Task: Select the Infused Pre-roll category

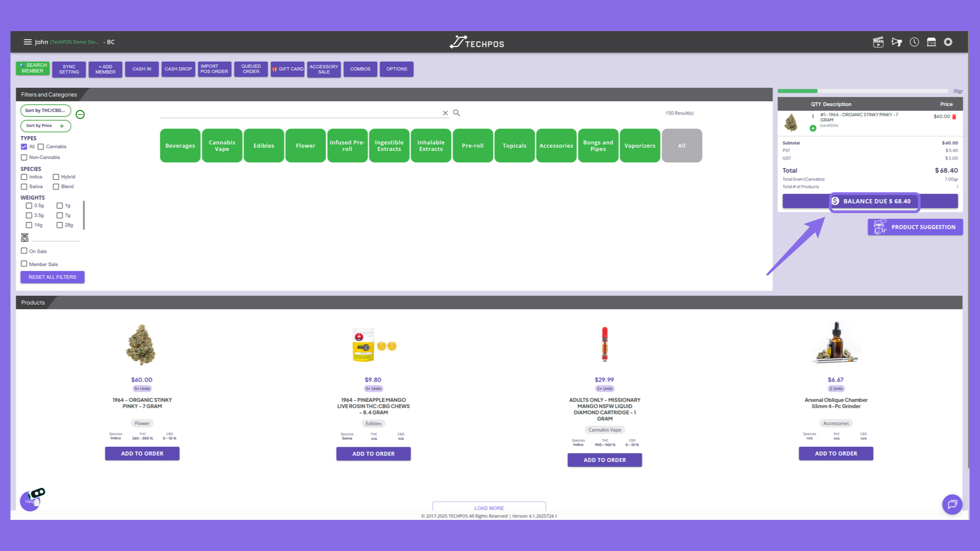Action: [x=348, y=145]
